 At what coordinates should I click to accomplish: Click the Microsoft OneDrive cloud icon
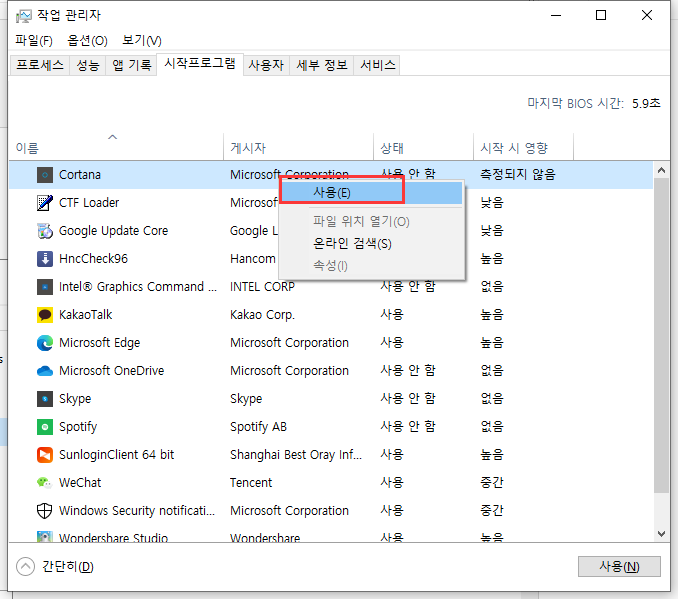[45, 371]
